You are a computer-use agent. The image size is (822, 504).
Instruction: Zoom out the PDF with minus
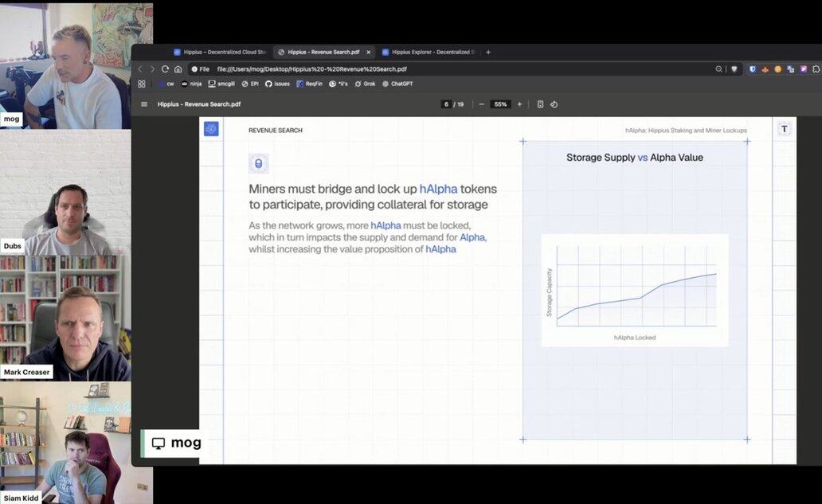coord(481,104)
